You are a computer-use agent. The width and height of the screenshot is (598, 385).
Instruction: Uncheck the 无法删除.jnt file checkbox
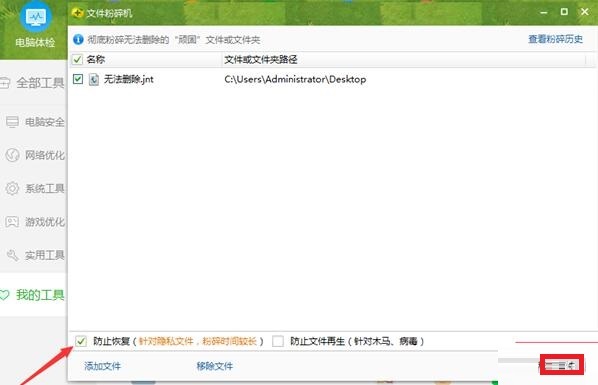[78, 79]
